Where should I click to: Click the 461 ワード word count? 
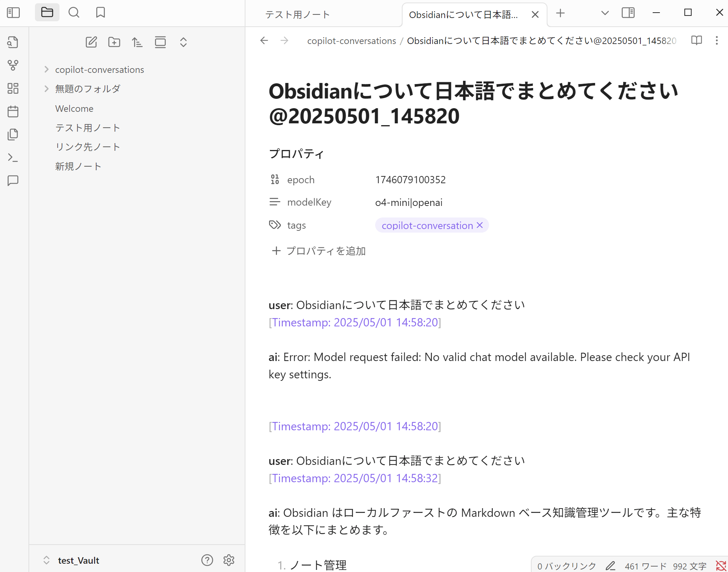645,566
